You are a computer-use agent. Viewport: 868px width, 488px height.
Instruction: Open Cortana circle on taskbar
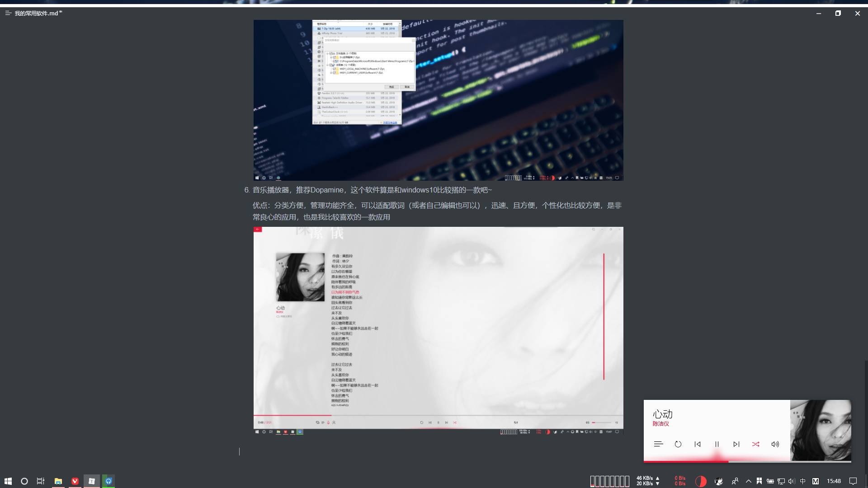pyautogui.click(x=24, y=481)
